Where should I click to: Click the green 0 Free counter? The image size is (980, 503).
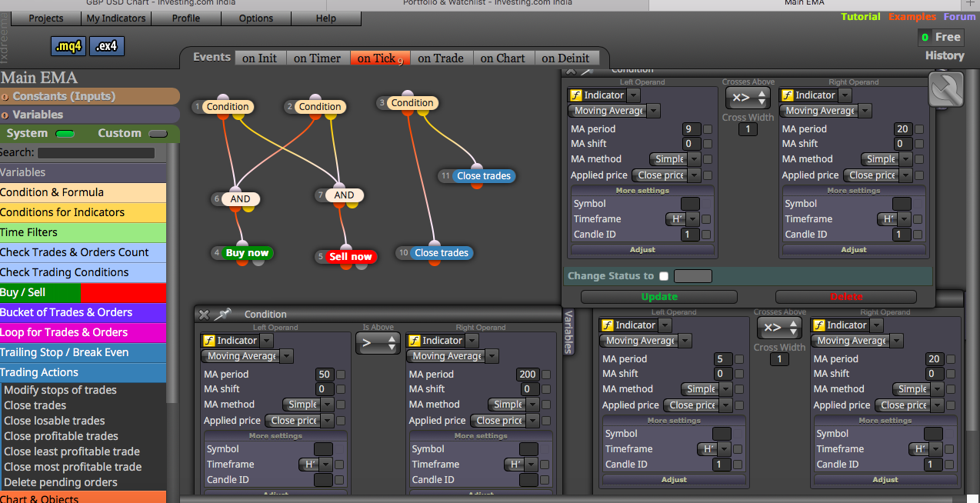(942, 37)
